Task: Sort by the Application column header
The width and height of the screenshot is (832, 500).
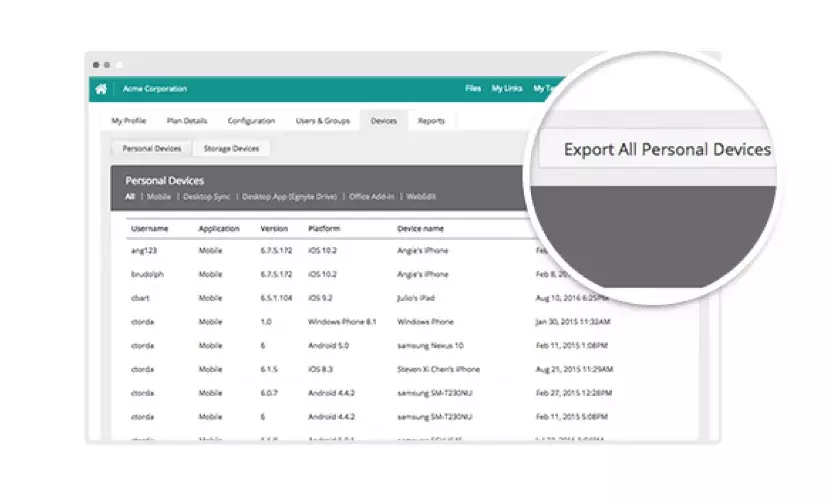Action: [219, 229]
